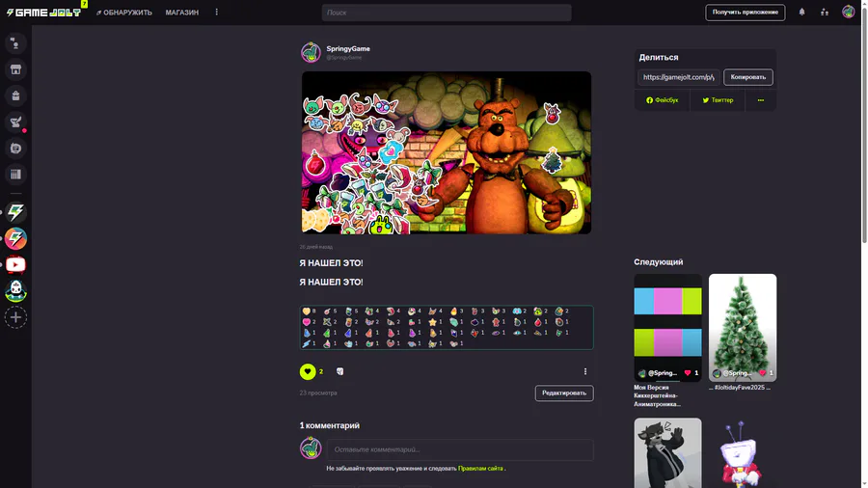Open the МАГАЗИН (Store) menu item
868x488 pixels.
coord(181,13)
